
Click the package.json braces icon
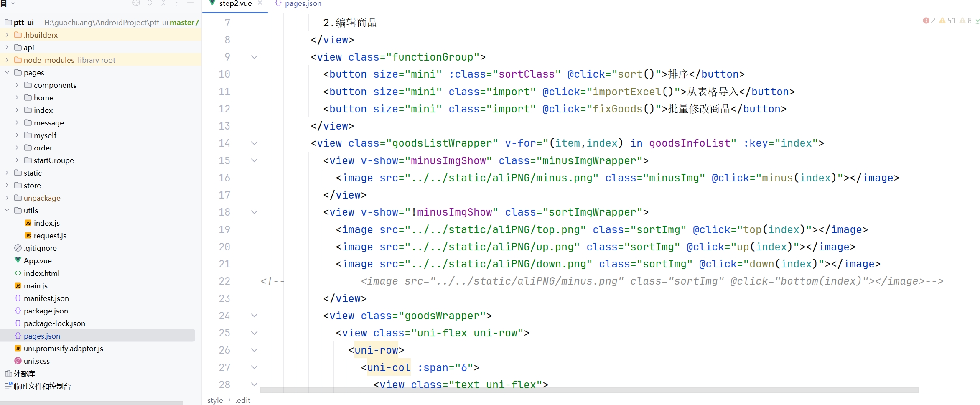[18, 311]
